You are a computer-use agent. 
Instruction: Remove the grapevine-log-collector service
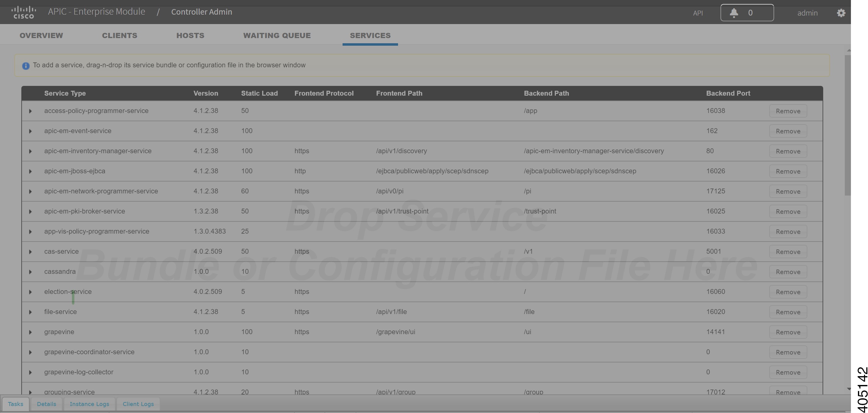tap(788, 372)
